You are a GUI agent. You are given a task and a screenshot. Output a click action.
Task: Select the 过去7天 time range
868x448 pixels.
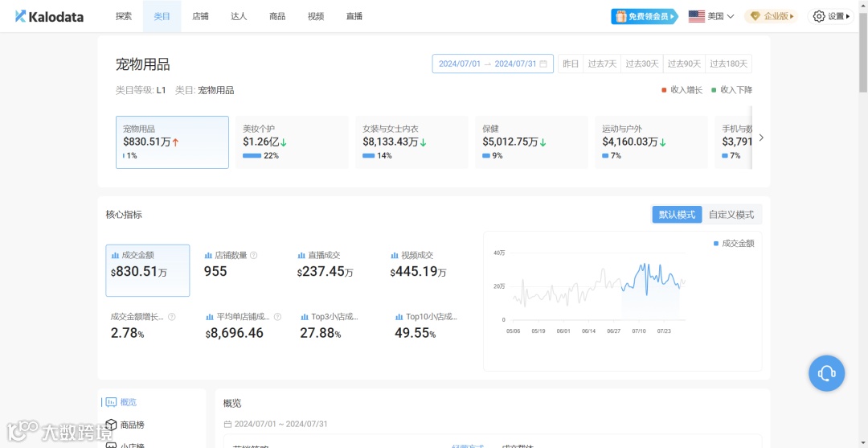point(602,64)
